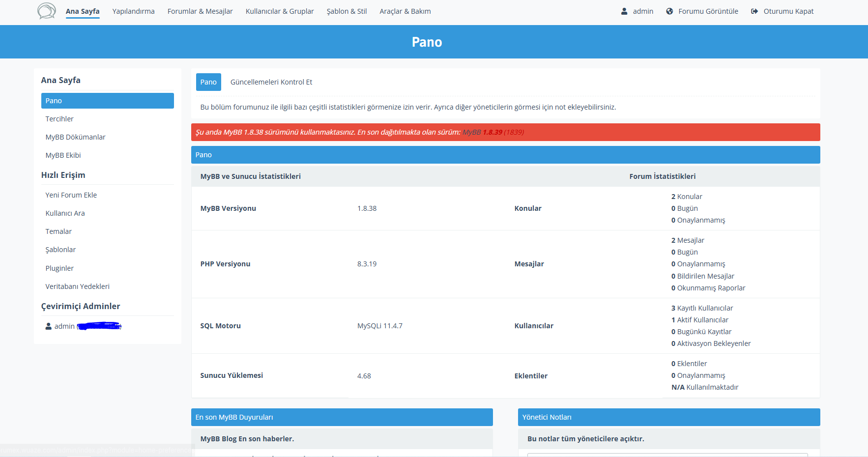Click 0 Bildirilen Mesajlar statistic
Image resolution: width=868 pixels, height=457 pixels.
(703, 276)
